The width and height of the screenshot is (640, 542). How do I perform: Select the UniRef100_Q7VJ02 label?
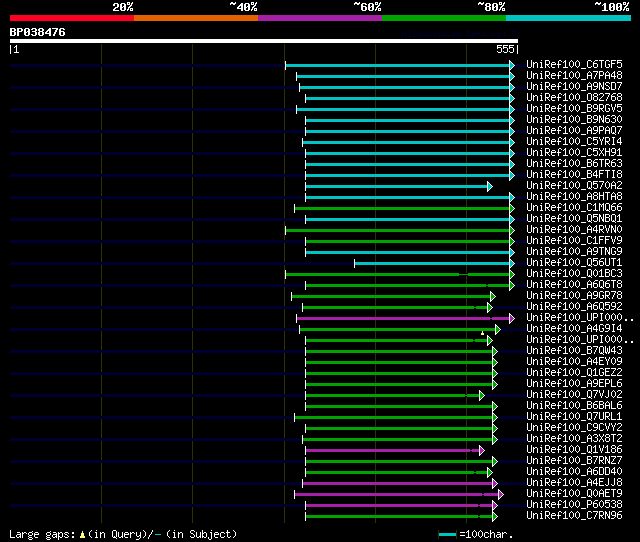point(574,395)
